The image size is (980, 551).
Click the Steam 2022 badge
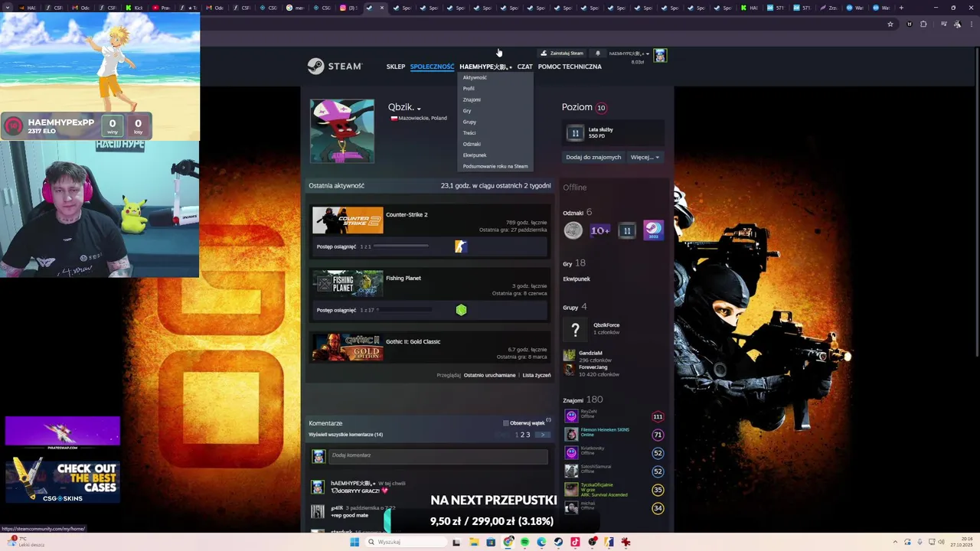653,230
